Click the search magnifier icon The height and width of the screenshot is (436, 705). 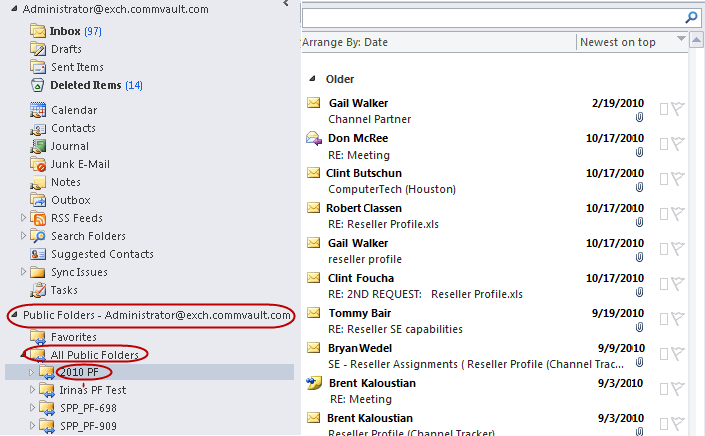690,17
